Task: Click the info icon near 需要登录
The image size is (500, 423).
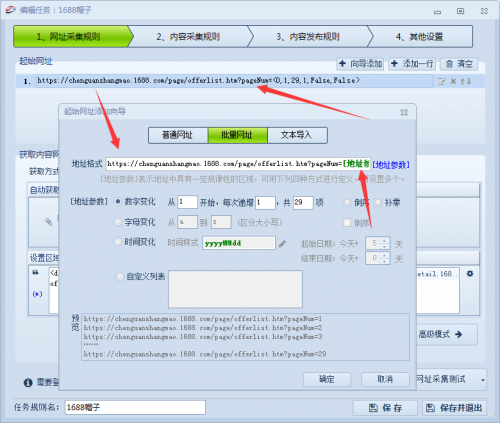Action: click(28, 382)
